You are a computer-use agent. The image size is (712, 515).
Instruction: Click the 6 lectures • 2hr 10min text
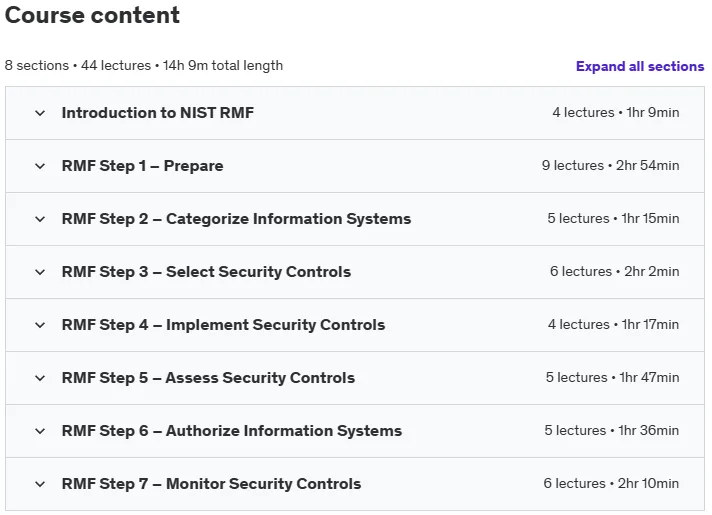pos(611,483)
